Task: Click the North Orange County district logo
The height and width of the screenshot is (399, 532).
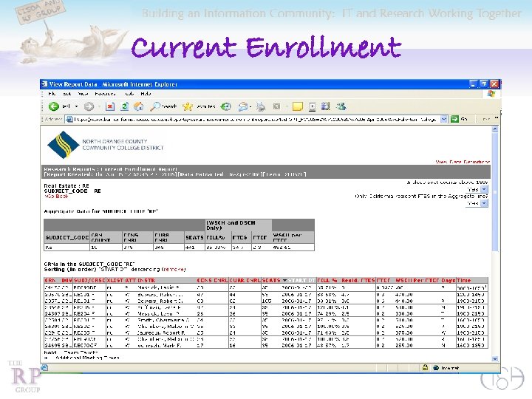Action: (x=63, y=145)
